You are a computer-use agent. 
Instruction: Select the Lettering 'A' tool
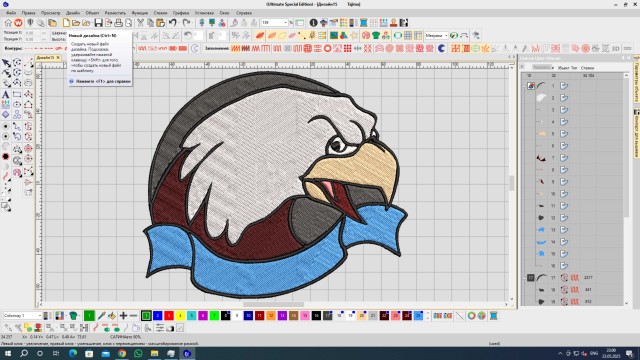pyautogui.click(x=6, y=94)
